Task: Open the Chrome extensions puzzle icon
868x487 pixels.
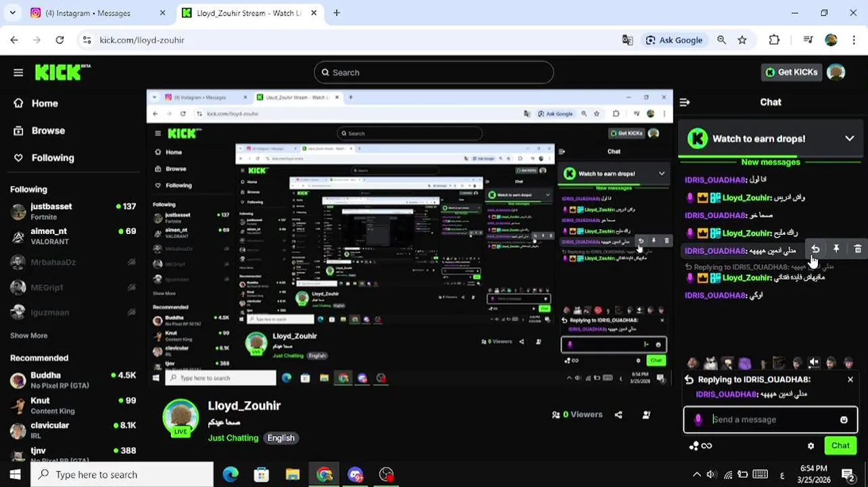Action: coord(775,40)
